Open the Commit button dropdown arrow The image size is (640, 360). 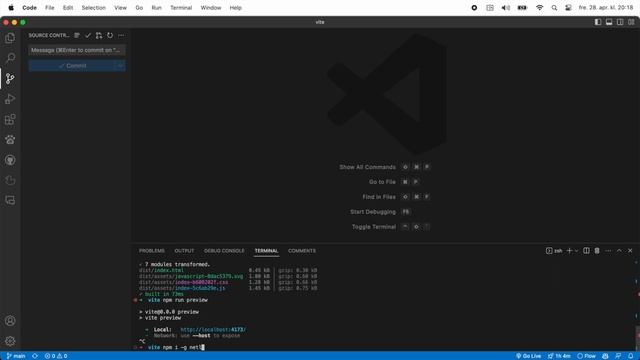[x=120, y=66]
